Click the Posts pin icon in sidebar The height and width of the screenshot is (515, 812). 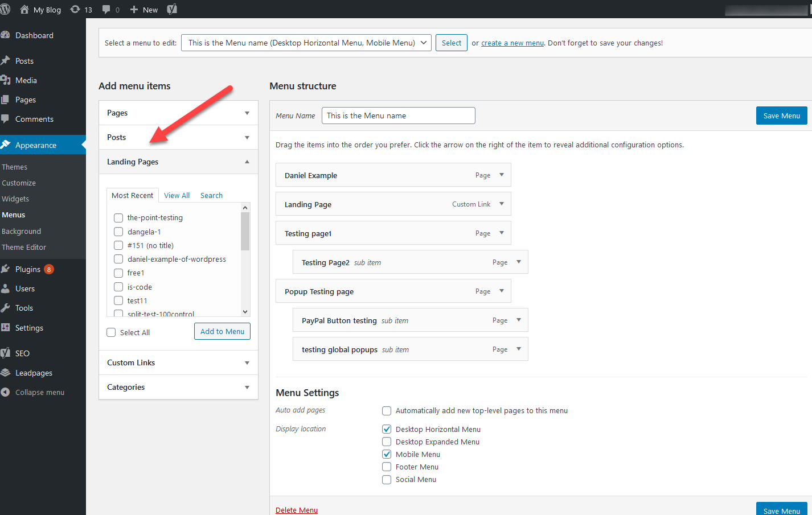tap(6, 60)
